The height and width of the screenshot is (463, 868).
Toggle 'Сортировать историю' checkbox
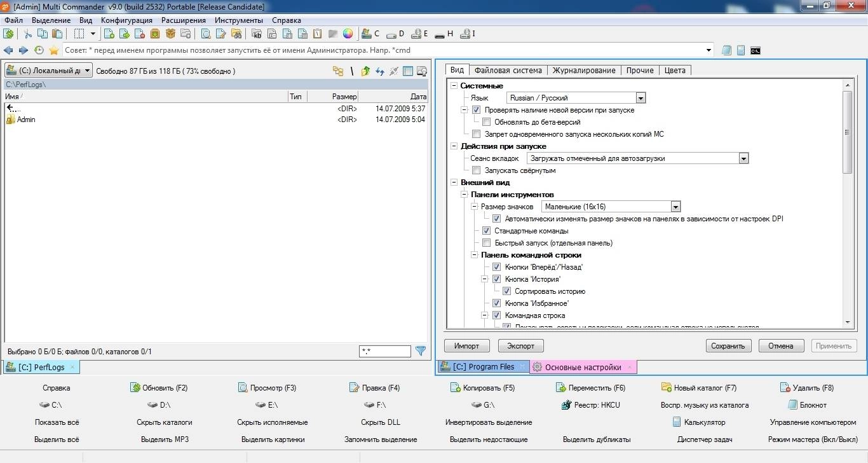point(506,291)
